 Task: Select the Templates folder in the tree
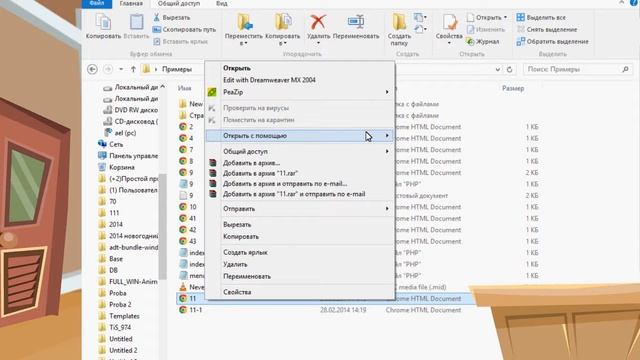pos(119,316)
